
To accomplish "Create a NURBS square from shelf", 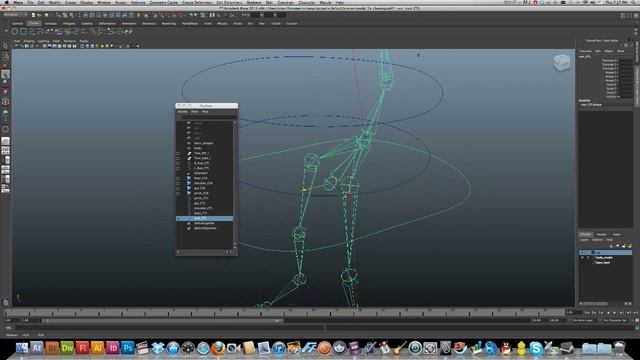I will point(23,31).
